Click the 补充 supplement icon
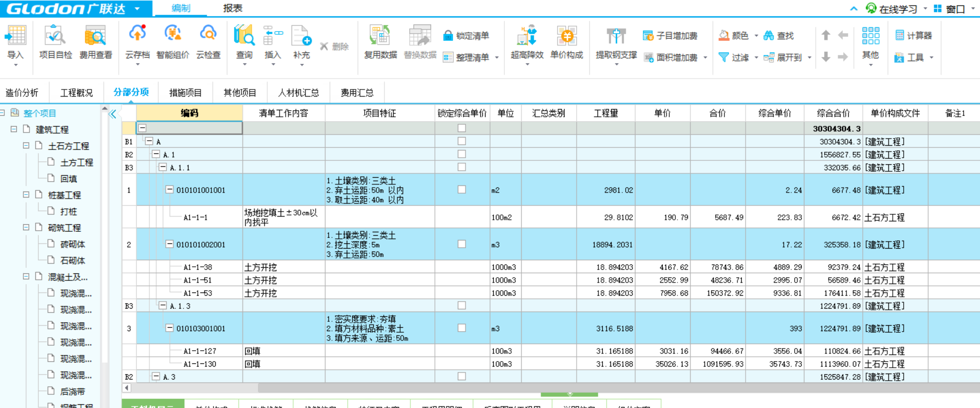Screen dimensions: 980x408 pos(301,35)
